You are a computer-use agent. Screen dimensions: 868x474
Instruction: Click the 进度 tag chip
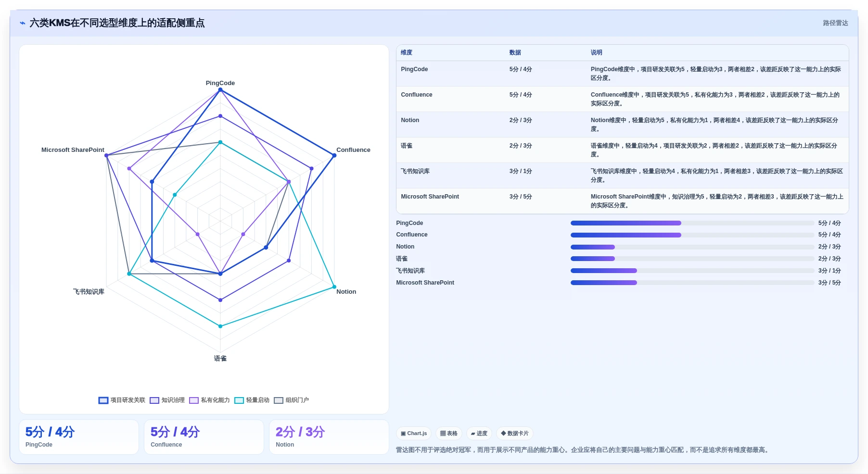(x=479, y=433)
